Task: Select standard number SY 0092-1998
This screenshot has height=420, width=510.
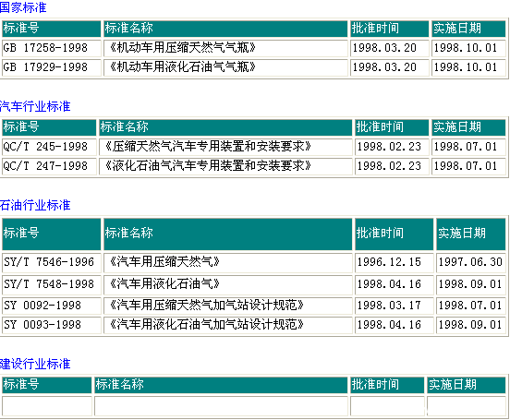Action: tap(42, 306)
